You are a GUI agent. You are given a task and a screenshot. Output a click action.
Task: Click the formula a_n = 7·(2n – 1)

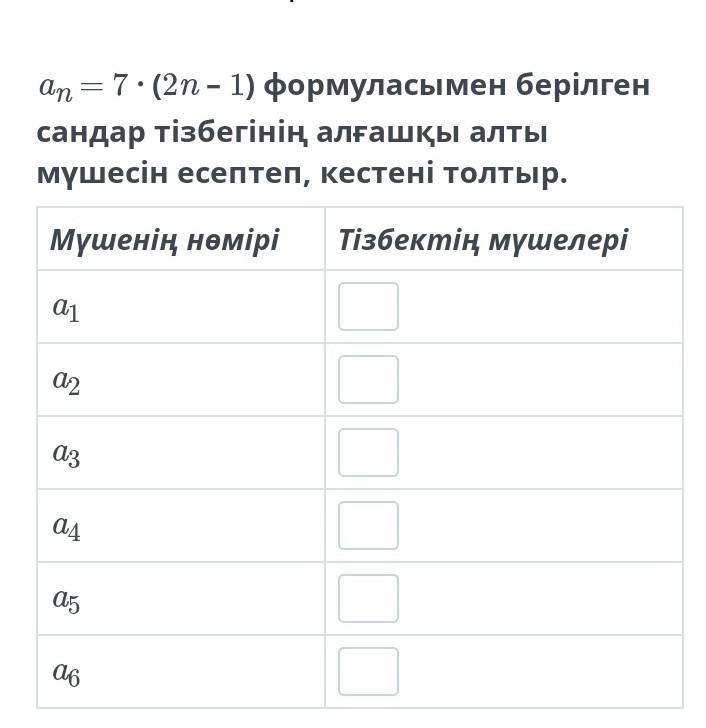(147, 86)
